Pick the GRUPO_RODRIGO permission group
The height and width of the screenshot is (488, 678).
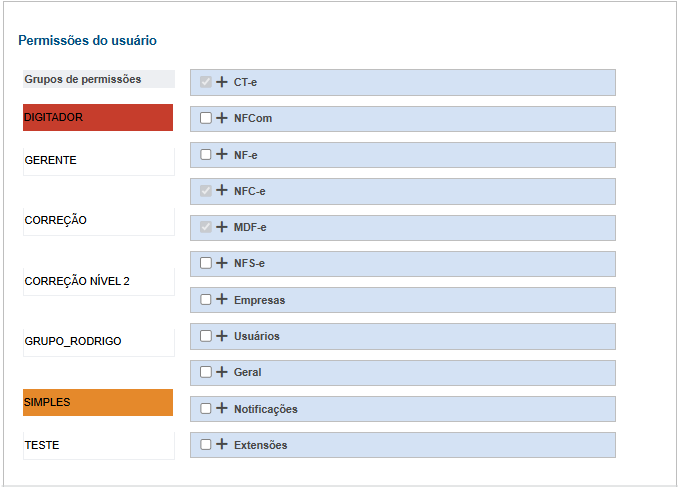coord(98,341)
